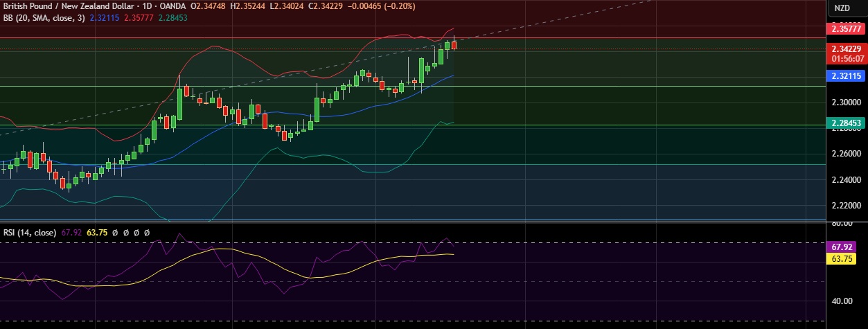Click the 2.22000 price scale tick

847,206
